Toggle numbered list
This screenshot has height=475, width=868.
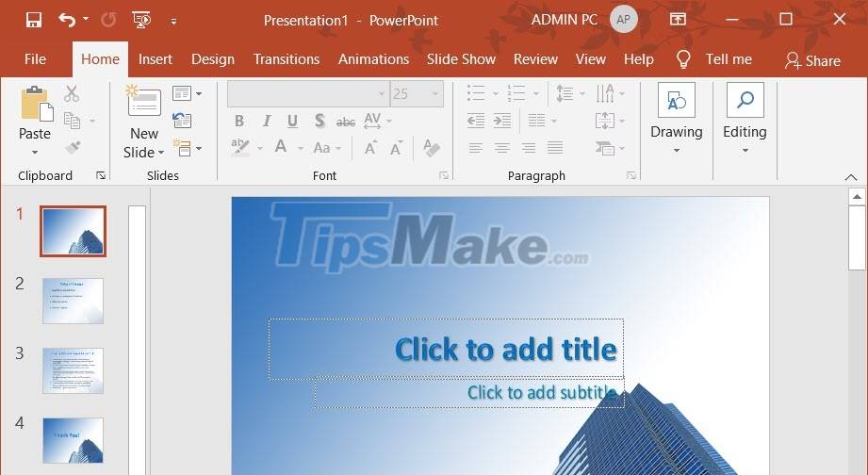(516, 93)
